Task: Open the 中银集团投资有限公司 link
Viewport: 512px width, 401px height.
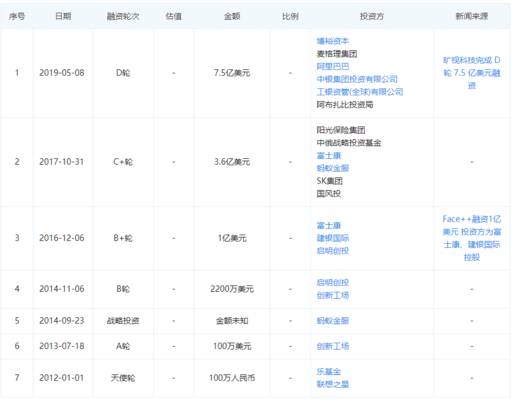Action: click(x=357, y=79)
